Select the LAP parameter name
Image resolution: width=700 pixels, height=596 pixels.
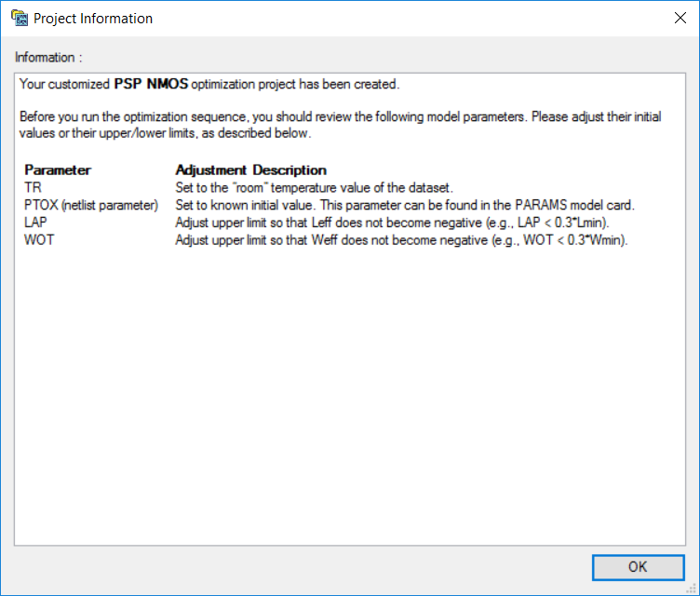[x=35, y=222]
